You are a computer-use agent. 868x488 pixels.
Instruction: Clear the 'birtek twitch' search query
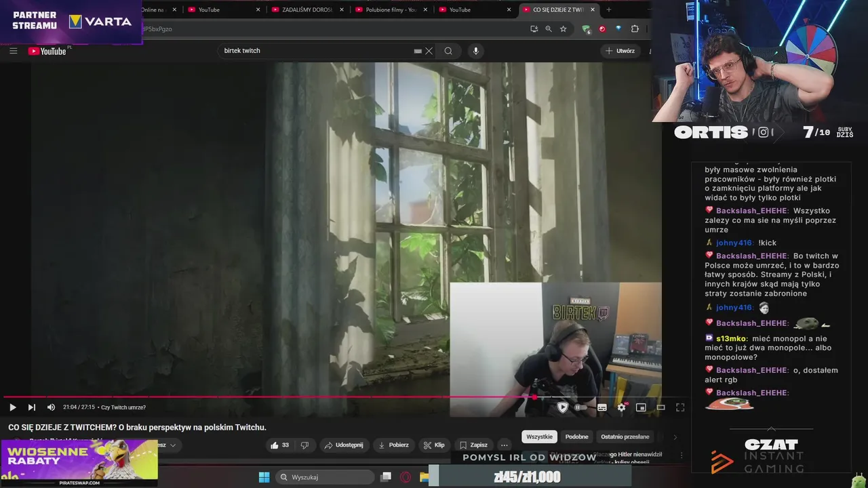[429, 51]
